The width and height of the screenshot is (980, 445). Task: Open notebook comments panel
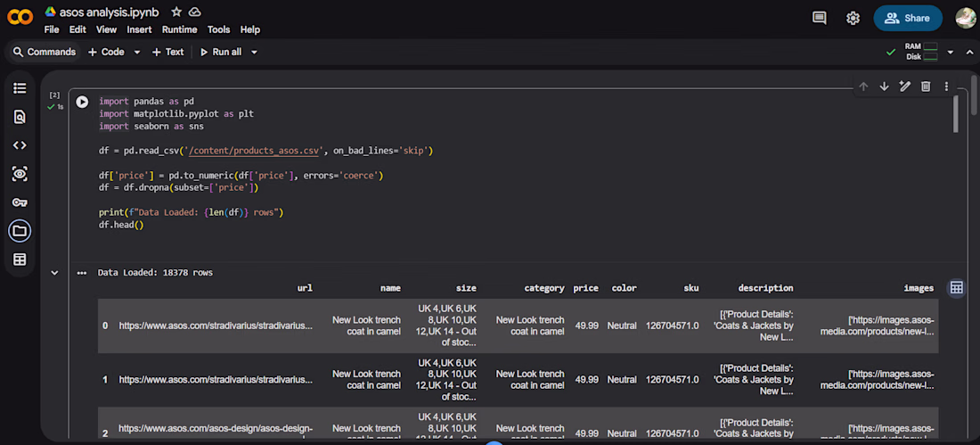(820, 18)
